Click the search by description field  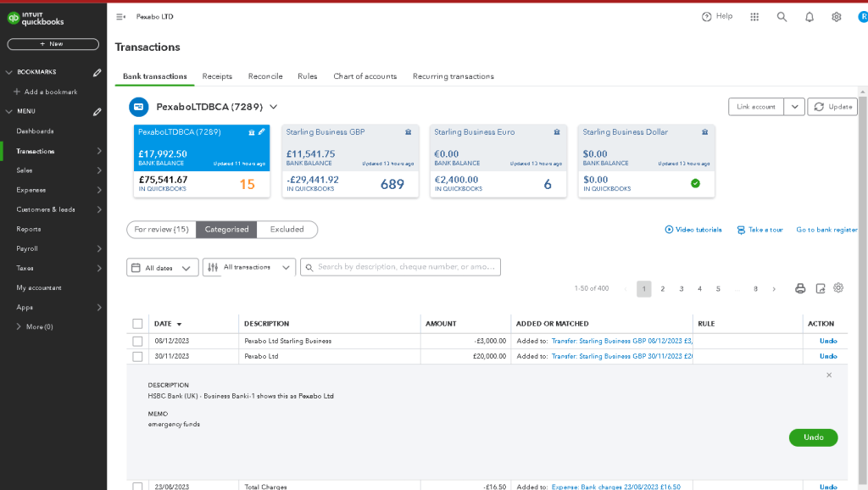click(400, 267)
